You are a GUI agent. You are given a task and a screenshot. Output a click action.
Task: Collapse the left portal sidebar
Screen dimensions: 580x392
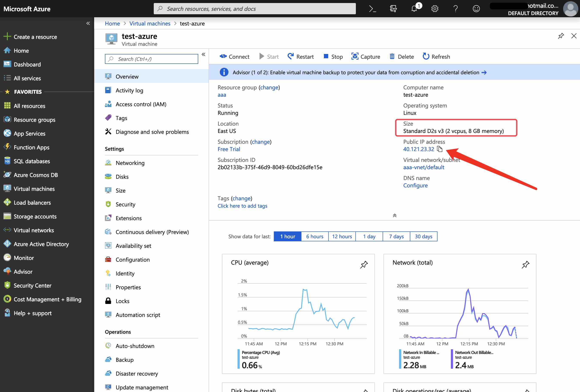88,23
